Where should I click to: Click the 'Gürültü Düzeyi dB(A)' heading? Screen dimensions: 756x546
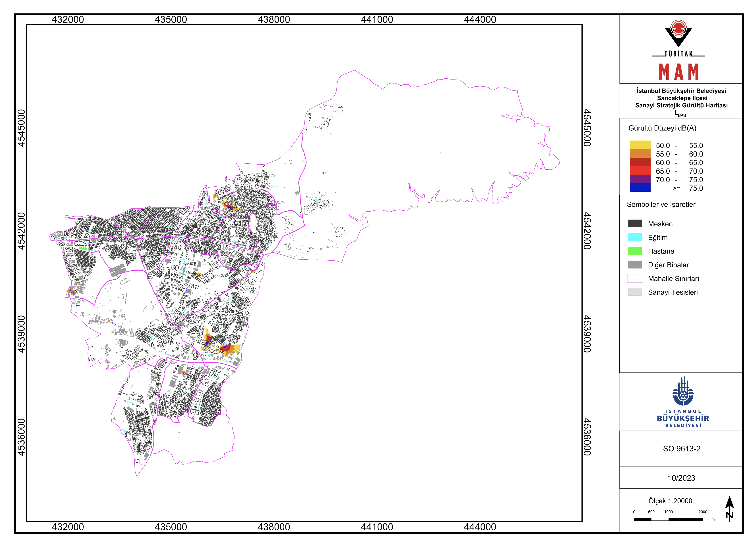[x=662, y=128]
